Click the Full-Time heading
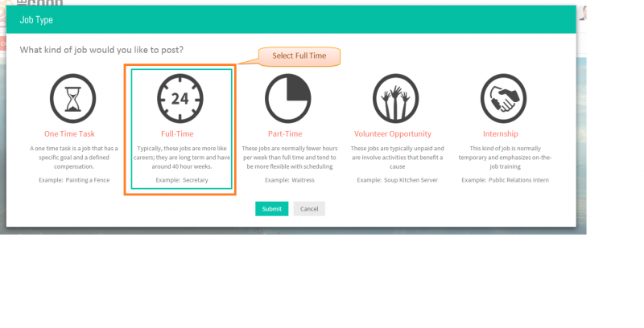644x328 pixels. [177, 133]
